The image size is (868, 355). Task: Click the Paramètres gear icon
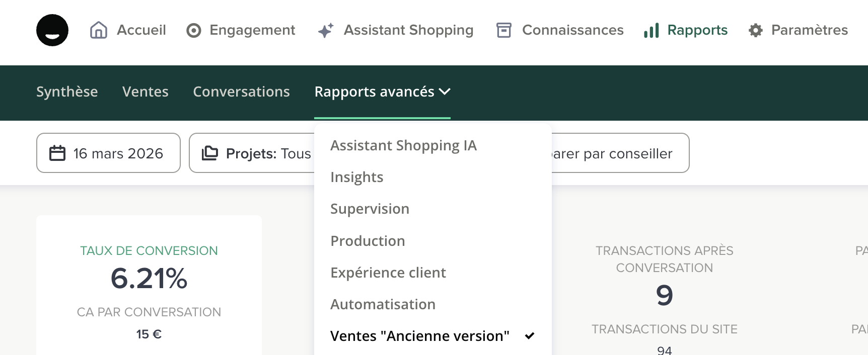point(755,30)
